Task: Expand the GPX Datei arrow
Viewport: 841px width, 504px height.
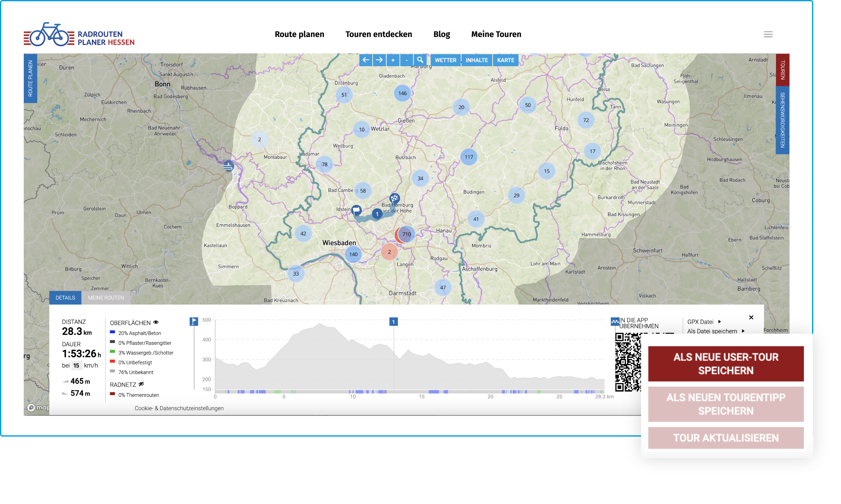Action: [719, 321]
